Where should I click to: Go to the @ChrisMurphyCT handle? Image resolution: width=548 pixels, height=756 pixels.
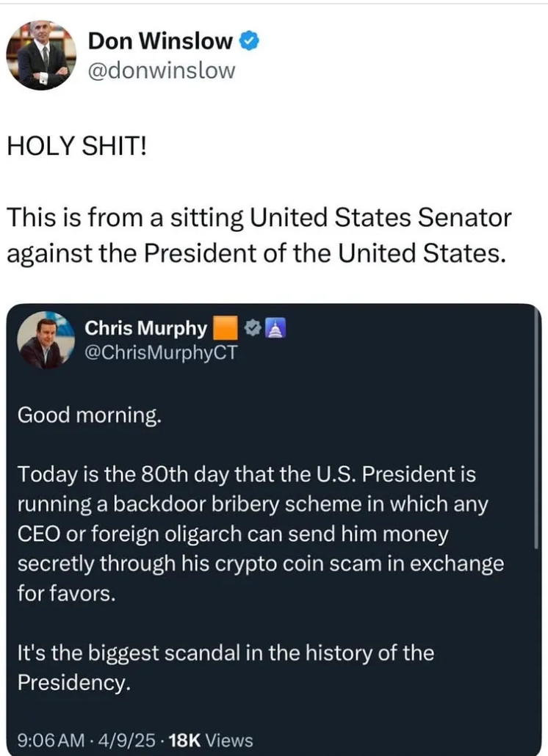click(x=162, y=353)
